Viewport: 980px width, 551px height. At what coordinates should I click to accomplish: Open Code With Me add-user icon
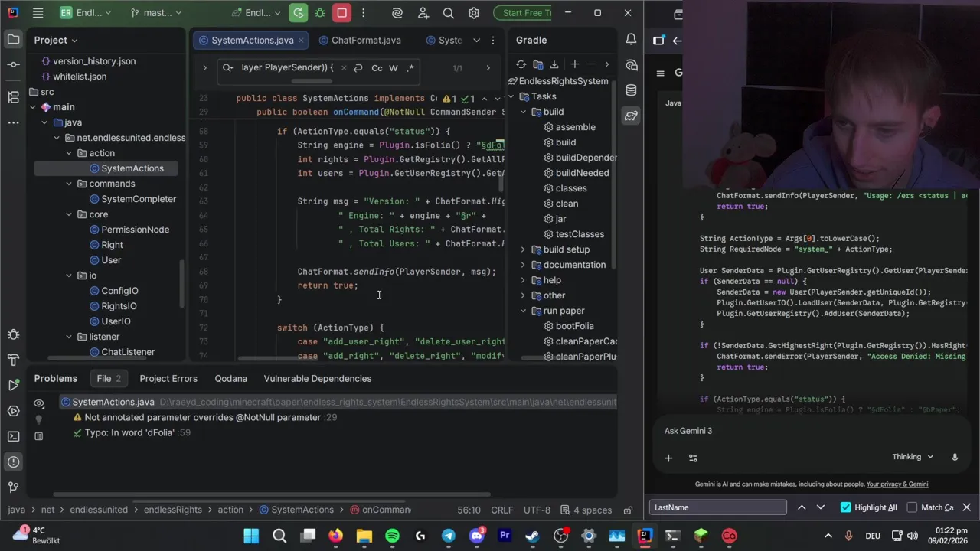(423, 13)
